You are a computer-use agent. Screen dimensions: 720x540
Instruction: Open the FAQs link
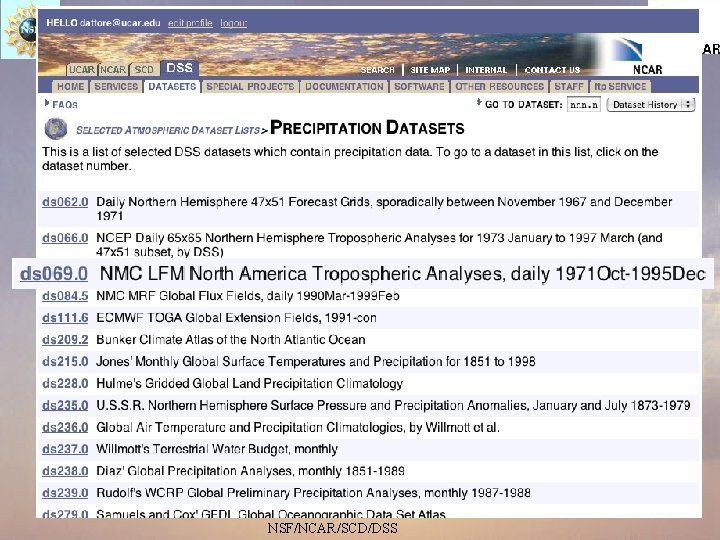click(65, 105)
